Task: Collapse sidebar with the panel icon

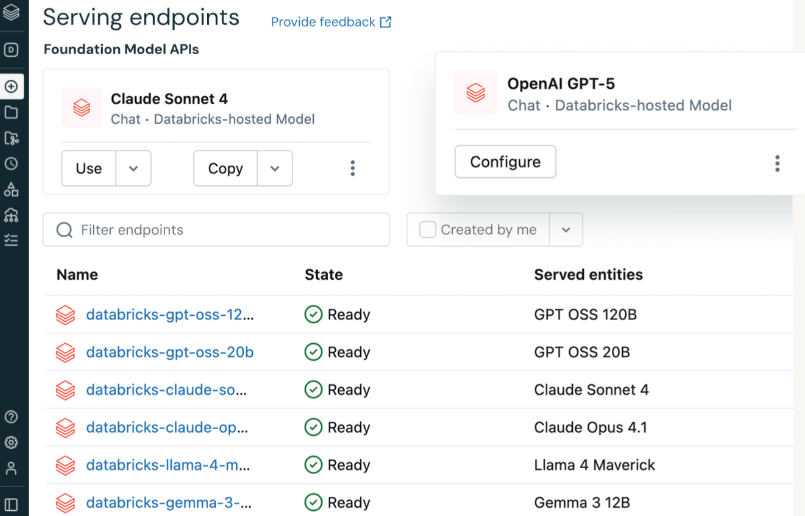Action: coord(11,505)
